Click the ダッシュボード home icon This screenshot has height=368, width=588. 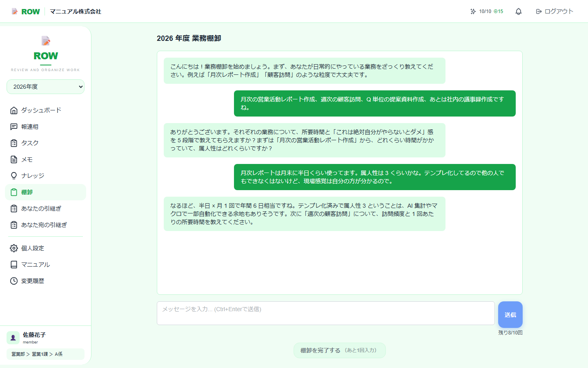[14, 110]
